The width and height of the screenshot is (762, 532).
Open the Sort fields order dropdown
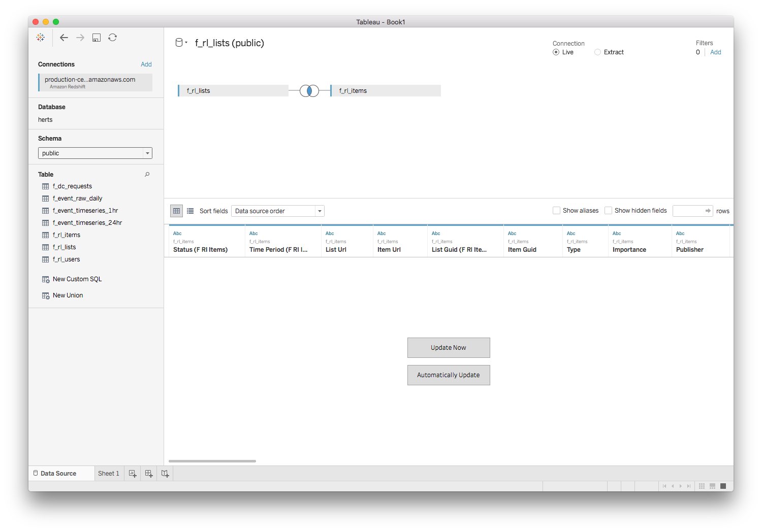click(x=320, y=211)
